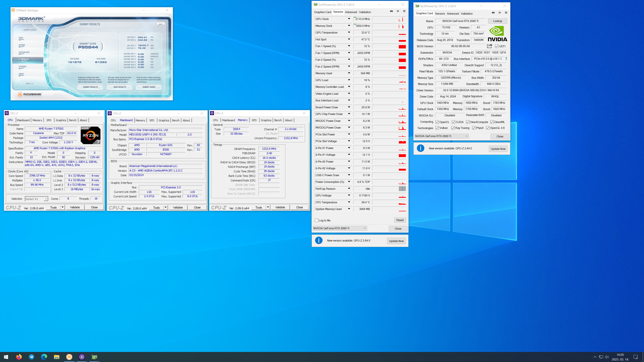Open Firefox from the taskbar
Image resolution: width=644 pixels, height=362 pixels.
click(x=19, y=357)
